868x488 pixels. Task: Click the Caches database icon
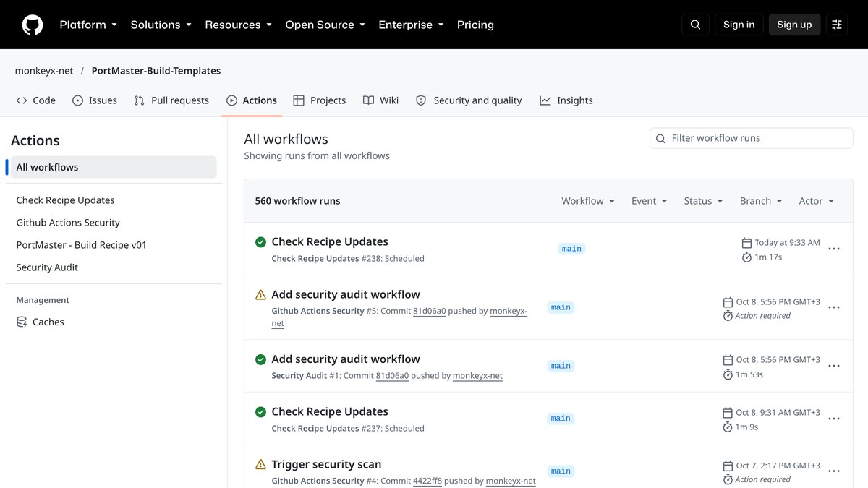coord(22,322)
